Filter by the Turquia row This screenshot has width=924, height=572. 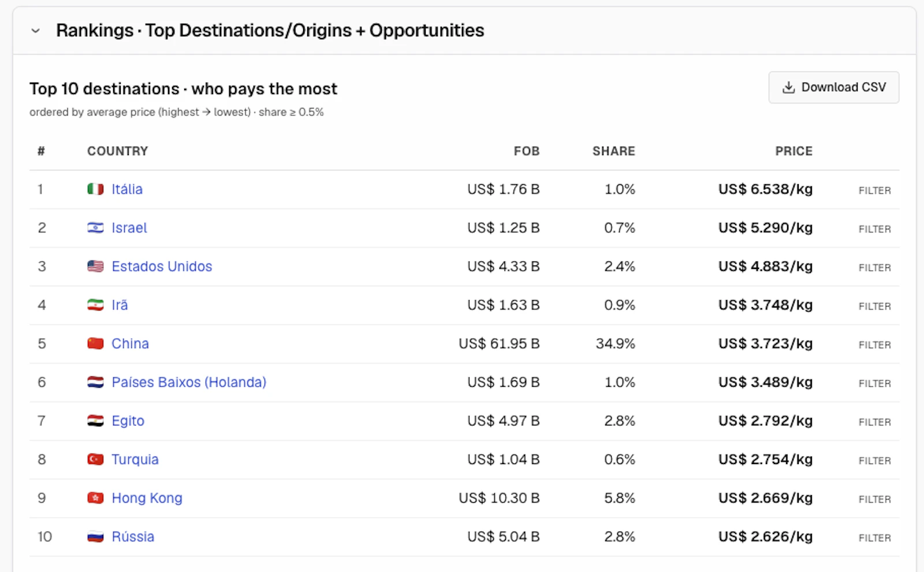pyautogui.click(x=874, y=461)
